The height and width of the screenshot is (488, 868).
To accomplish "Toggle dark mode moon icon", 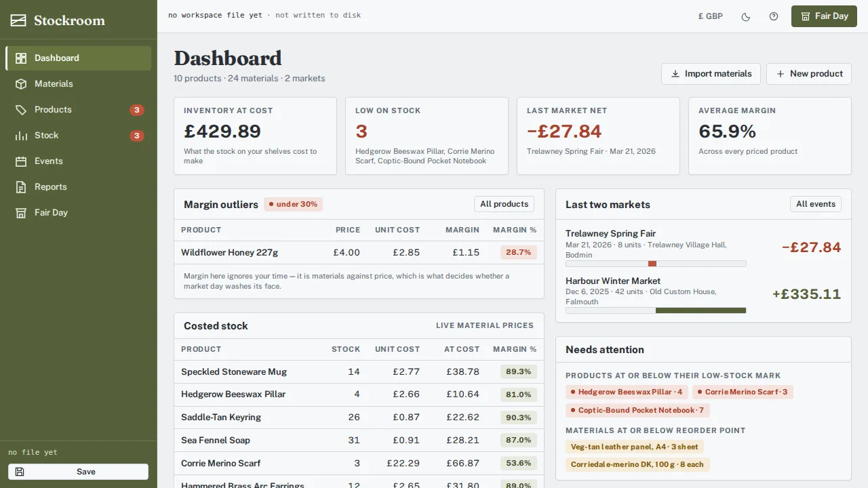I will pyautogui.click(x=746, y=16).
